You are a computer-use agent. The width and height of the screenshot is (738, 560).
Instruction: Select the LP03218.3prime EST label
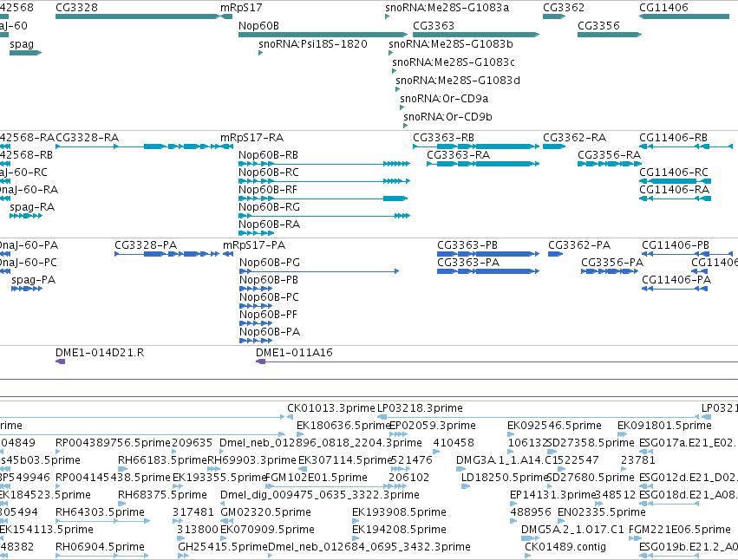click(420, 408)
